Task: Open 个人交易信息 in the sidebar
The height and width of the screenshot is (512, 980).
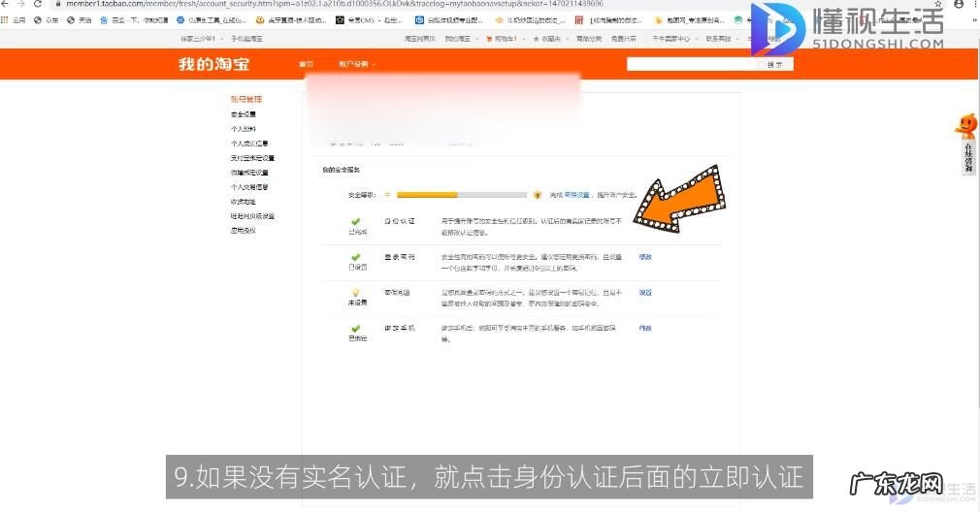Action: click(x=249, y=187)
